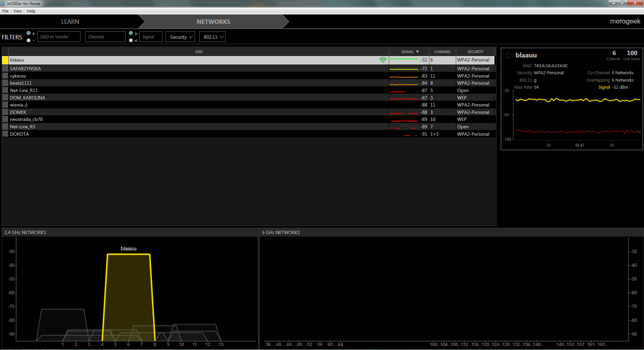The height and width of the screenshot is (350, 644).
Task: Select the less-than signal filter radio
Action: coord(131,40)
